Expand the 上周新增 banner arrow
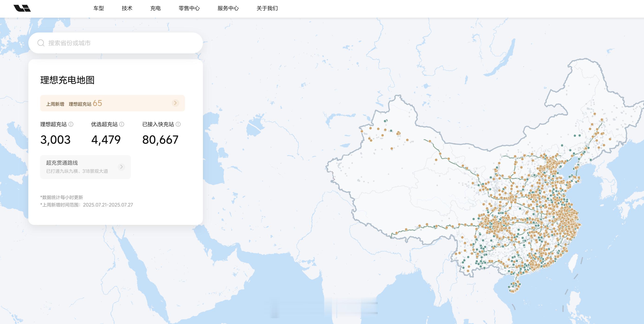 click(x=175, y=103)
